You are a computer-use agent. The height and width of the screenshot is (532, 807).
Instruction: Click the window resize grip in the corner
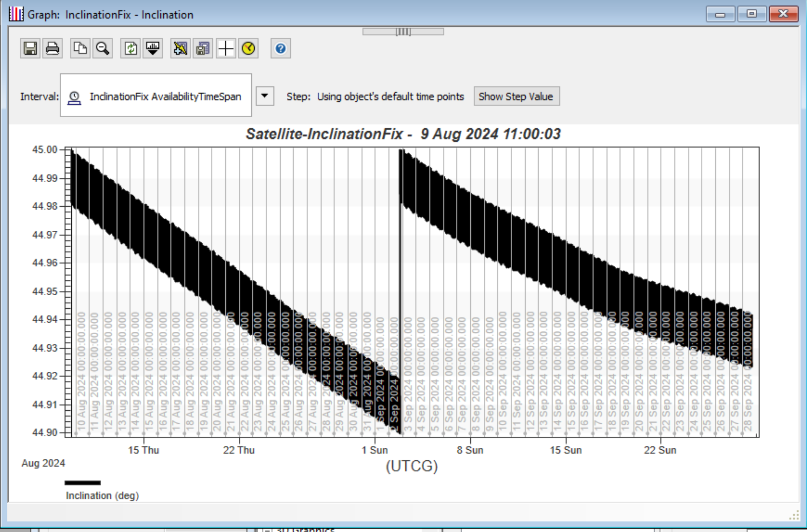coord(794,515)
